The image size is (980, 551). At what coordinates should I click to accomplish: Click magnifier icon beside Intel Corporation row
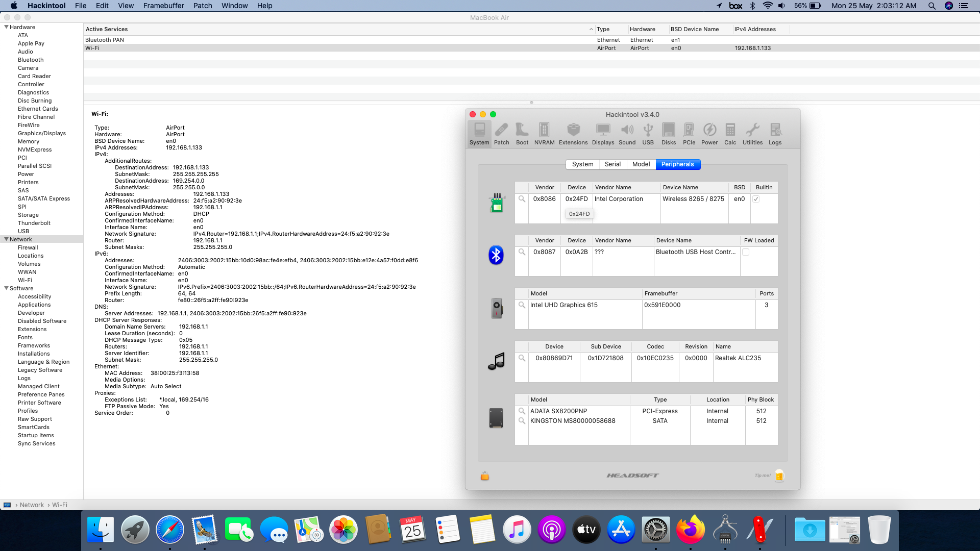click(522, 199)
